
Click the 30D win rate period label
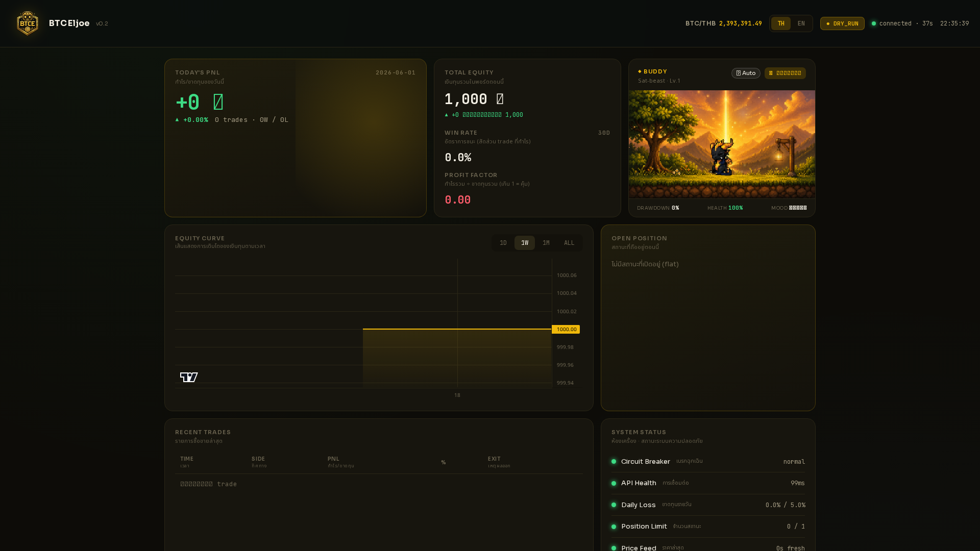604,133
